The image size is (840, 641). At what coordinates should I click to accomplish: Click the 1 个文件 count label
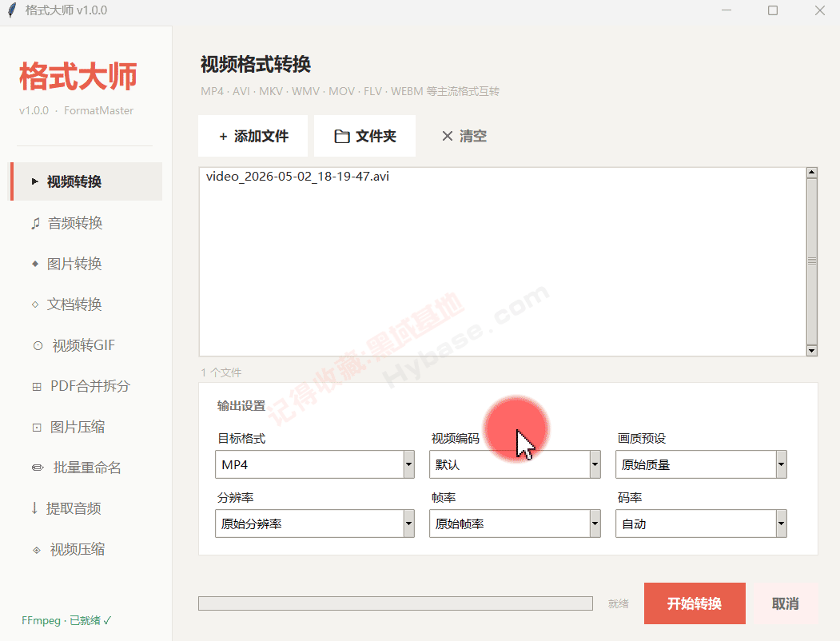point(221,372)
